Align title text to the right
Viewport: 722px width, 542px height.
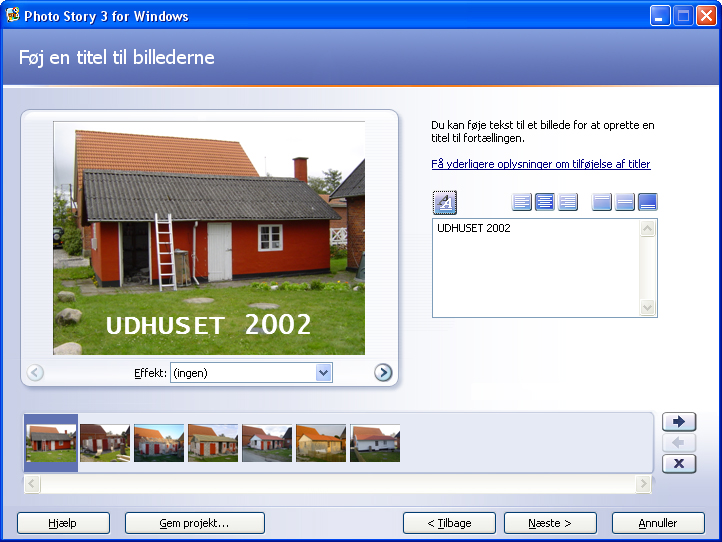click(x=568, y=202)
